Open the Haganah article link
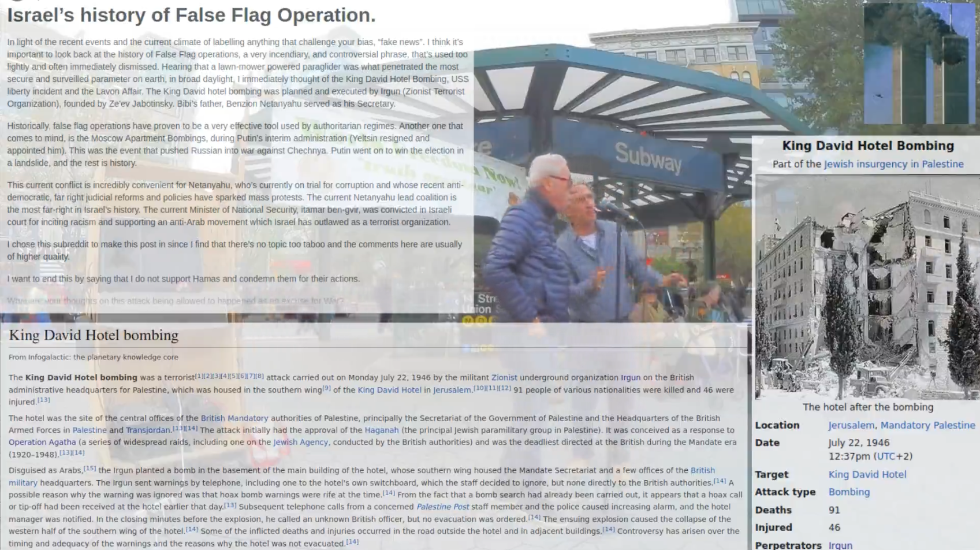Screen dimensions: 980x550 tap(381, 430)
